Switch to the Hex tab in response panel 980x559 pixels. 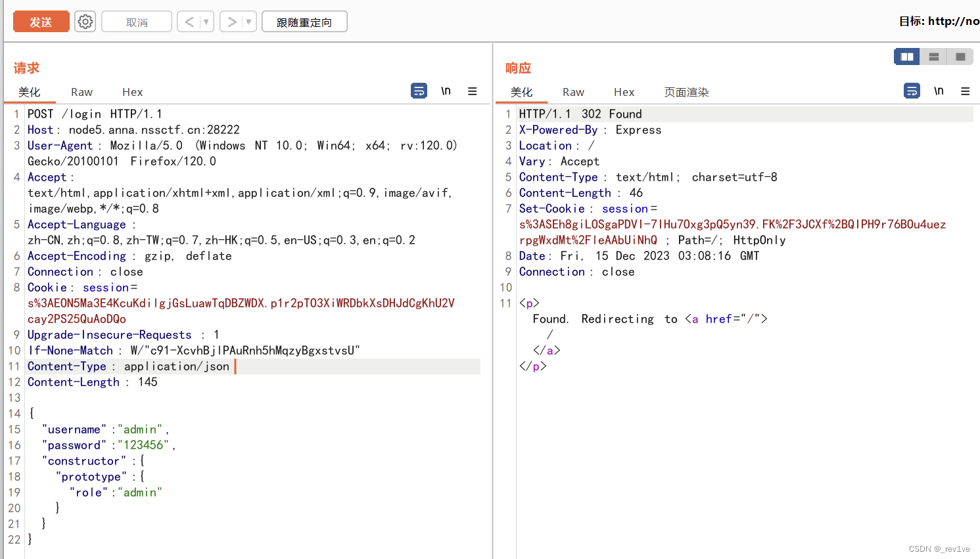(x=624, y=92)
